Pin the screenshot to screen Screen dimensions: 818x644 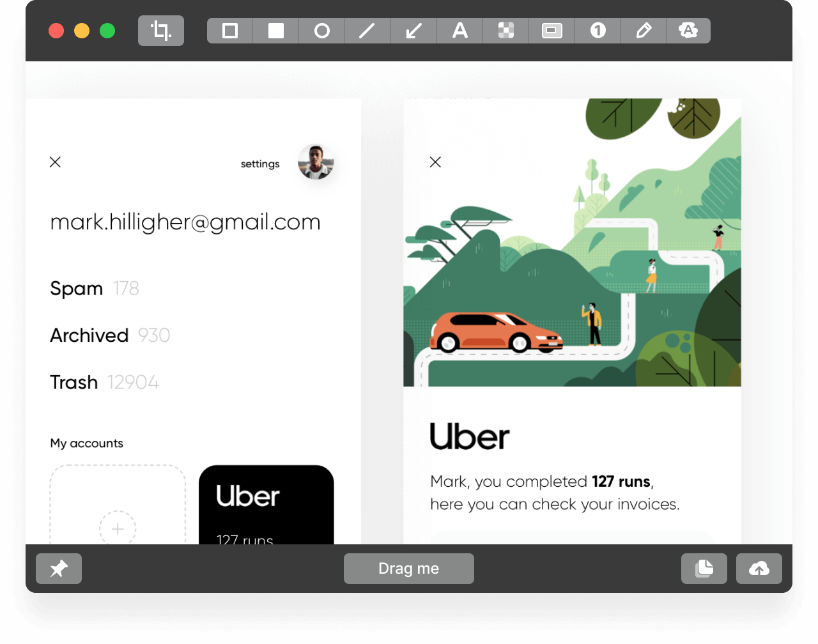(x=59, y=569)
